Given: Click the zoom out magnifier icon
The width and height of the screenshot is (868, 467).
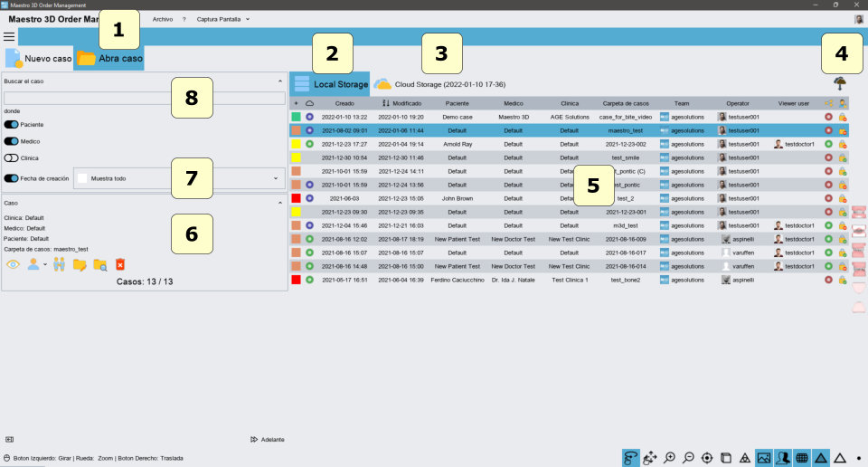Looking at the screenshot, I should [x=688, y=458].
